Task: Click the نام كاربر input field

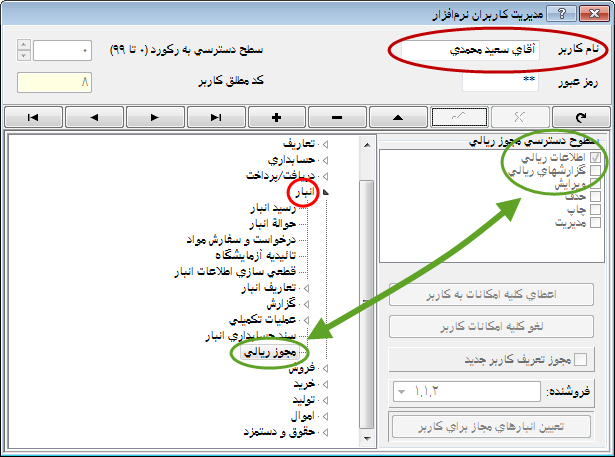Action: click(470, 50)
